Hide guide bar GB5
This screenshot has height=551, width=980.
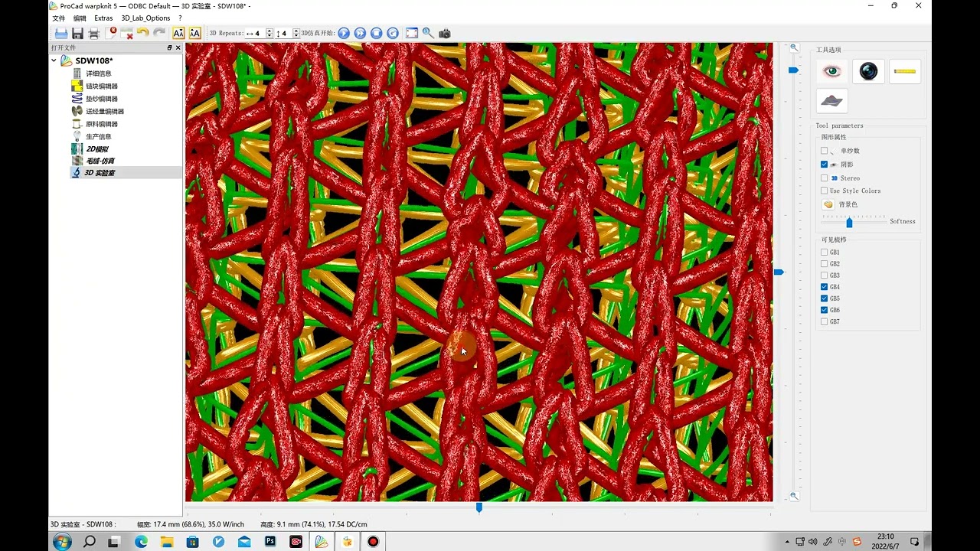[824, 298]
